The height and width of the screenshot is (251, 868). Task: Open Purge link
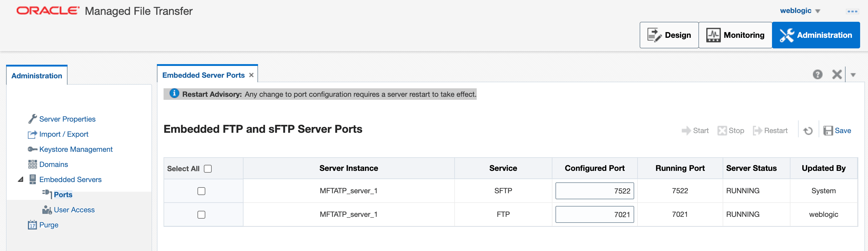[x=49, y=225]
